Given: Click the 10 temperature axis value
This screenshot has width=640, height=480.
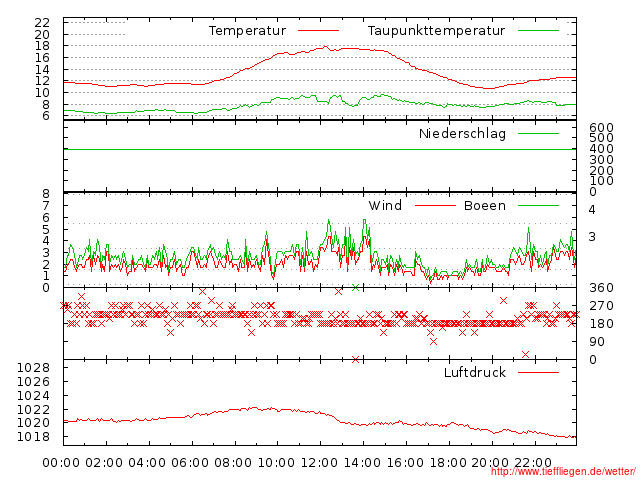Looking at the screenshot, I should click(x=42, y=93).
